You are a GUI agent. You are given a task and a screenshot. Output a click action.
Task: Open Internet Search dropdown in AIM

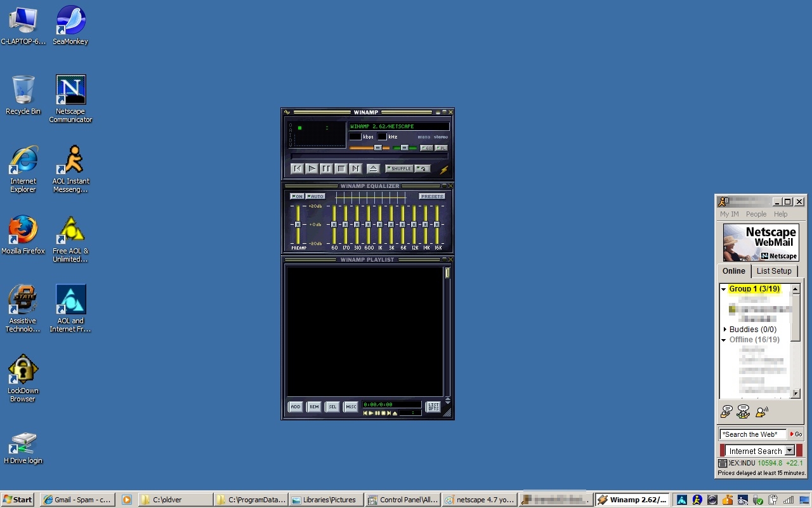point(790,451)
